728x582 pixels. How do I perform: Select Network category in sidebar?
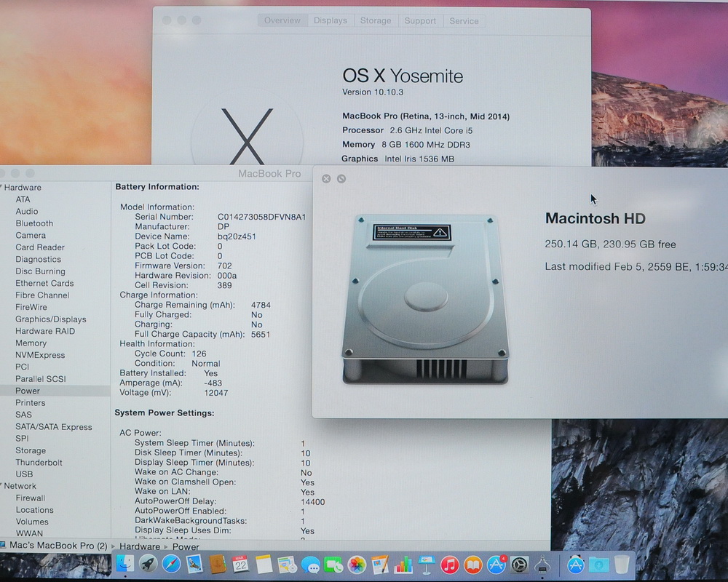[20, 487]
